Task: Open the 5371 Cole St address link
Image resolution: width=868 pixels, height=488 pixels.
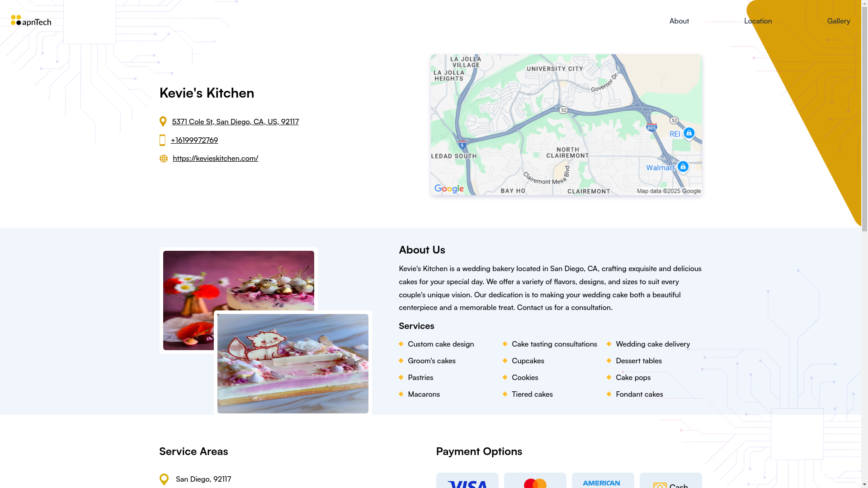Action: coord(235,122)
